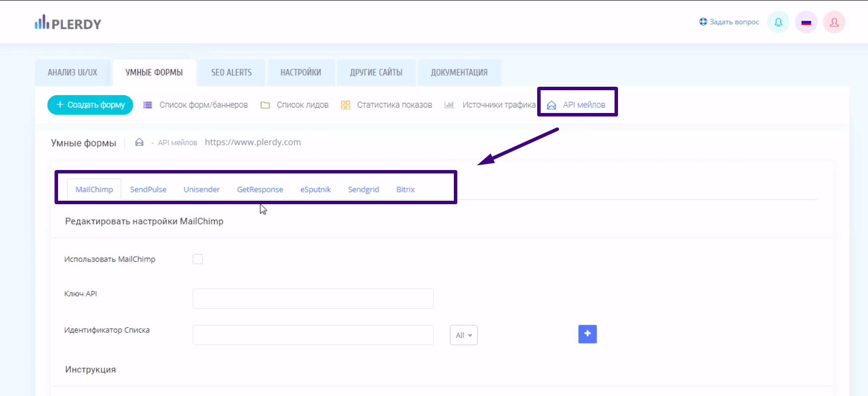Click the lifebuoy icon beside Задать вопрос
The height and width of the screenshot is (396, 868).
703,22
